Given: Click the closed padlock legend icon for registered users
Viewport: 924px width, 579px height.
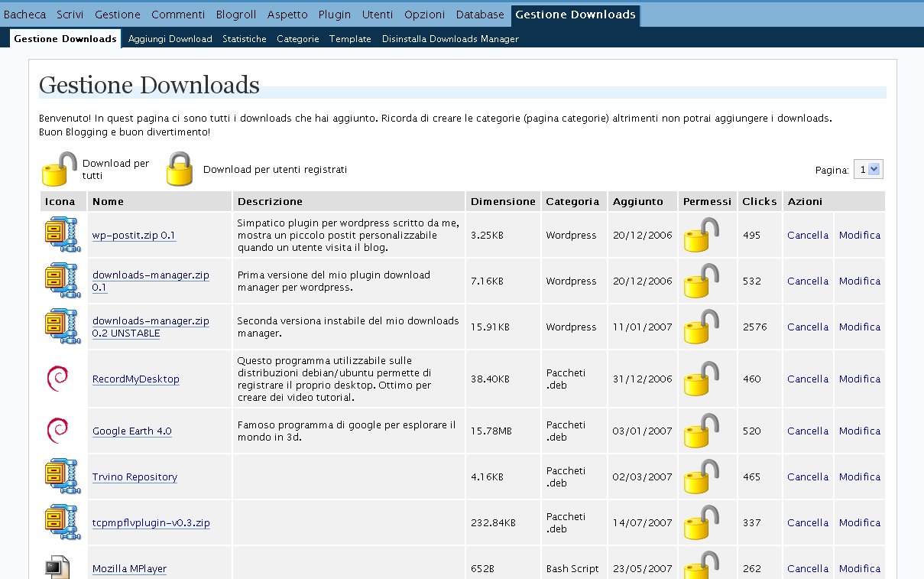Looking at the screenshot, I should click(x=179, y=169).
